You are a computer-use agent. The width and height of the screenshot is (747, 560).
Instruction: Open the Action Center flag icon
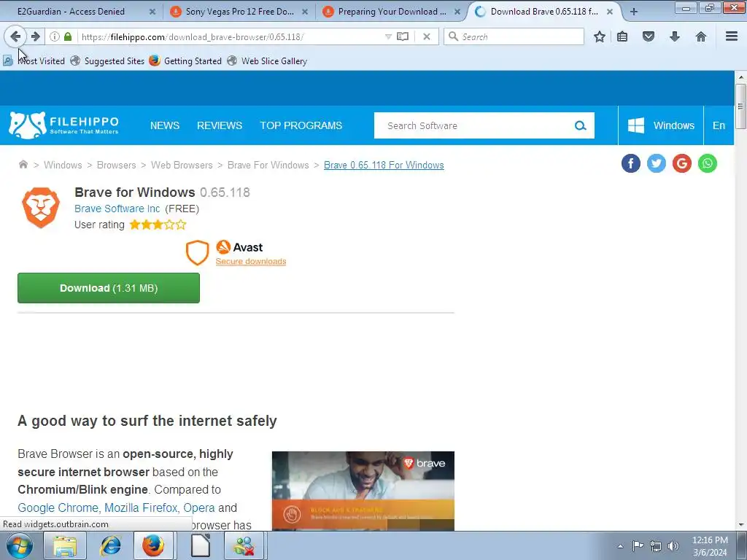tap(638, 545)
